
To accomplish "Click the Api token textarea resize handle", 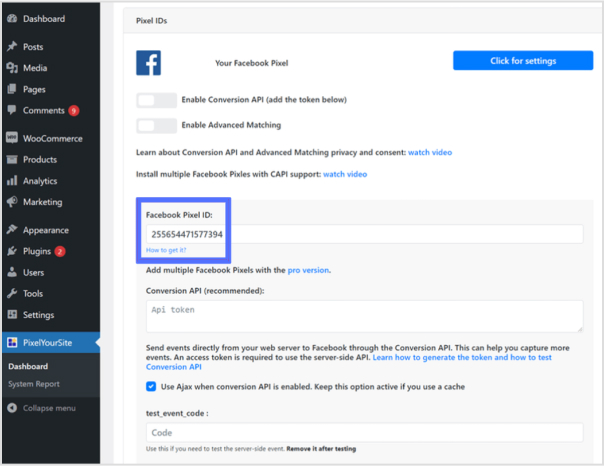I will (580, 329).
